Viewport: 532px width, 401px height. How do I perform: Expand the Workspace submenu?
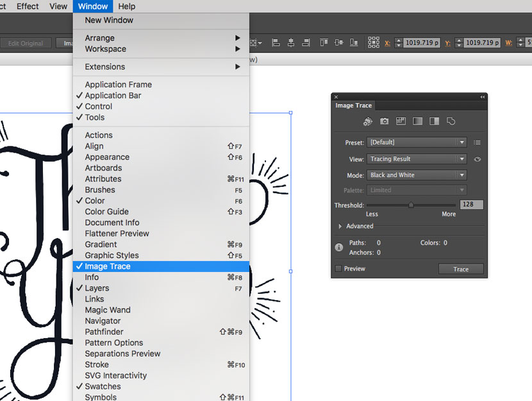[161, 49]
